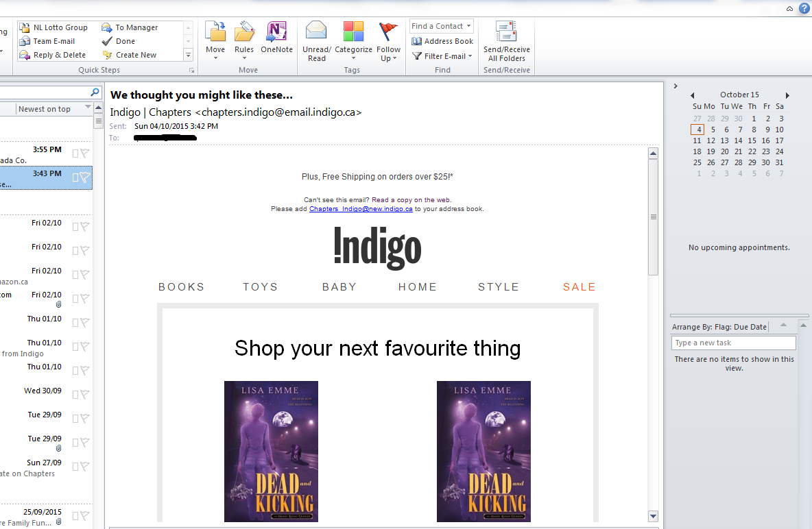Open Outlook Help question mark icon

[804, 8]
